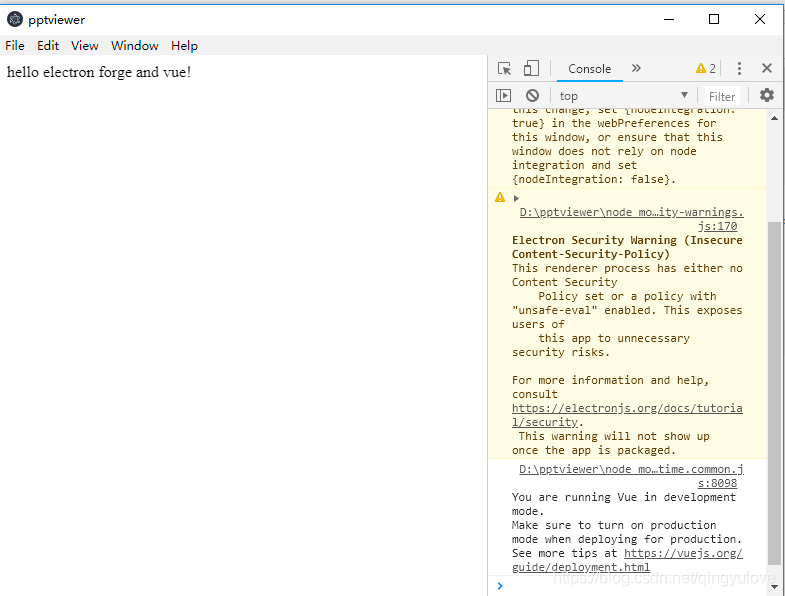Open the more tabs chevron in DevTools
785x596 pixels.
coord(636,68)
